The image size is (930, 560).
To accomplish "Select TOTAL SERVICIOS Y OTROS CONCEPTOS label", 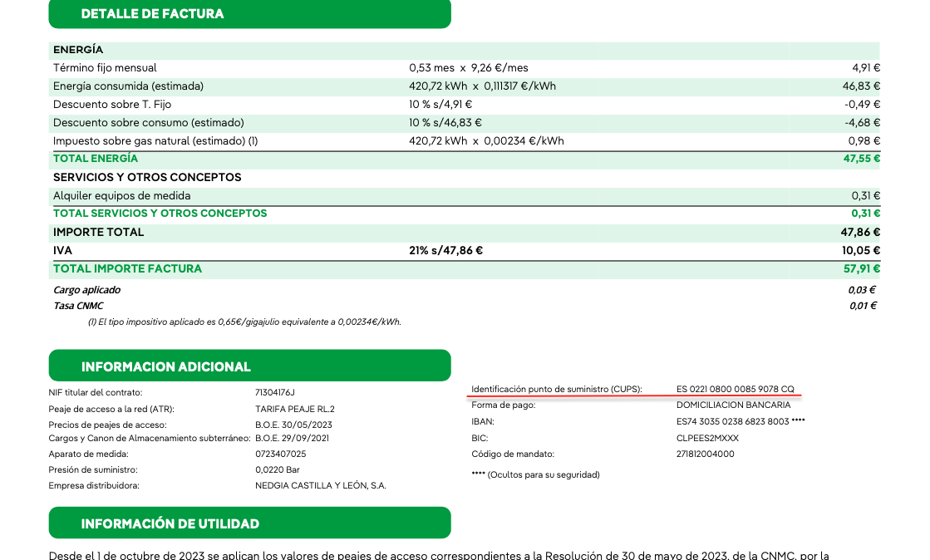I will pyautogui.click(x=160, y=214).
